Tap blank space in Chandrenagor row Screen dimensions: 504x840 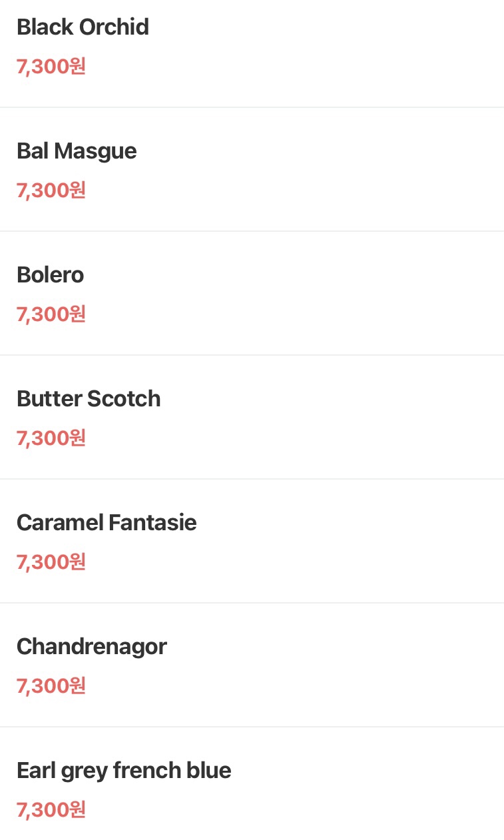pos(333,665)
